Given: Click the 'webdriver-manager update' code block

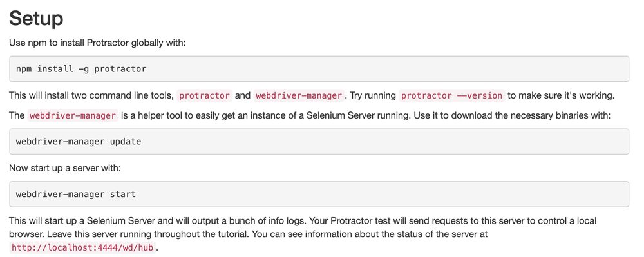Looking at the screenshot, I should pyautogui.click(x=319, y=142).
